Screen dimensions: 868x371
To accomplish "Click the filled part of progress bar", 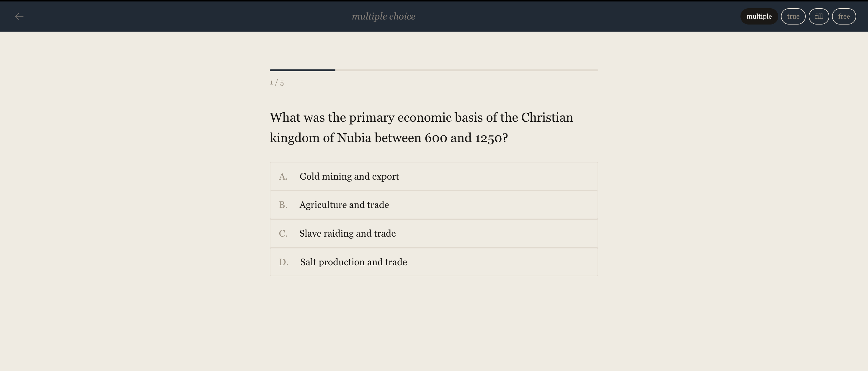I will click(x=302, y=70).
